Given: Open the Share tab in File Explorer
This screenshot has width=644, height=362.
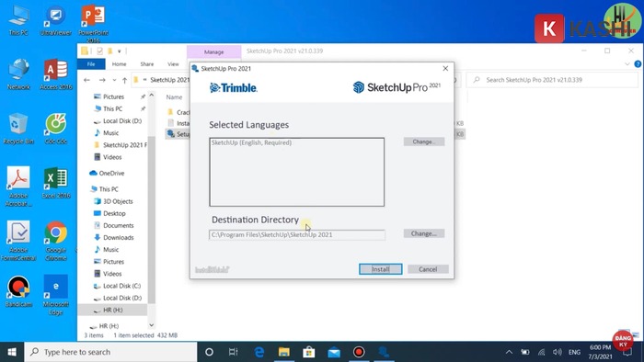Looking at the screenshot, I should [146, 64].
